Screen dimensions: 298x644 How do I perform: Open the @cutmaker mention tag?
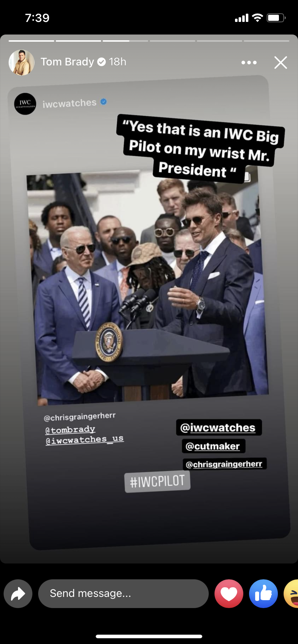click(x=213, y=446)
